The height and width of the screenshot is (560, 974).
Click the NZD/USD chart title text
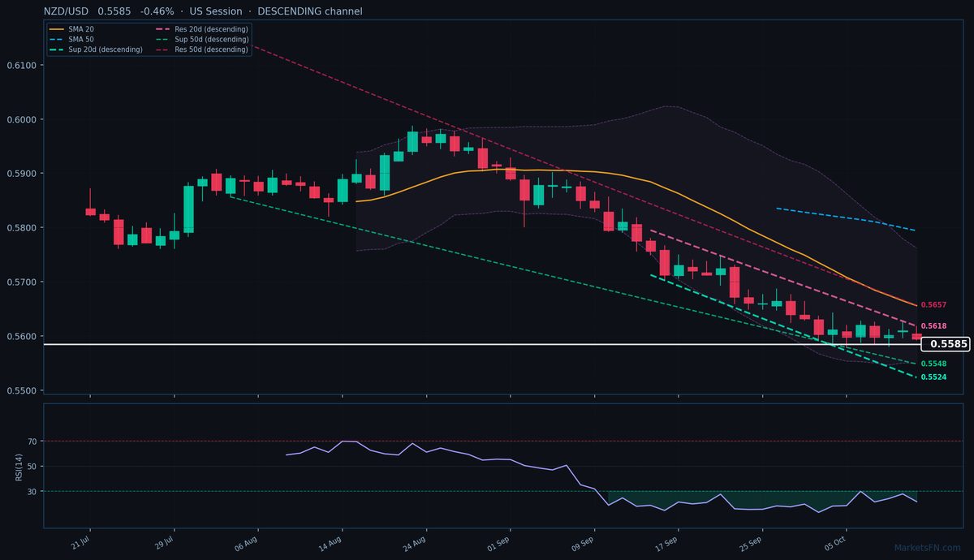click(204, 11)
